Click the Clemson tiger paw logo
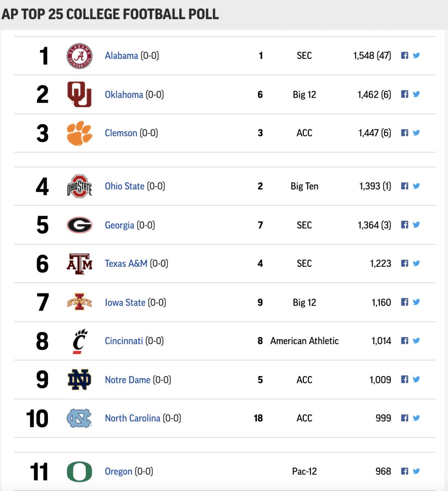448x491 pixels. (x=79, y=133)
